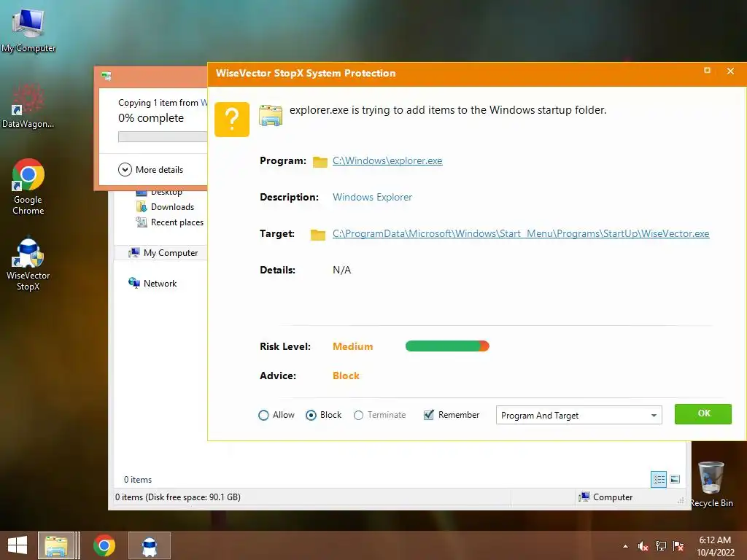This screenshot has height=560, width=747.
Task: Click the Block advice text
Action: click(346, 376)
